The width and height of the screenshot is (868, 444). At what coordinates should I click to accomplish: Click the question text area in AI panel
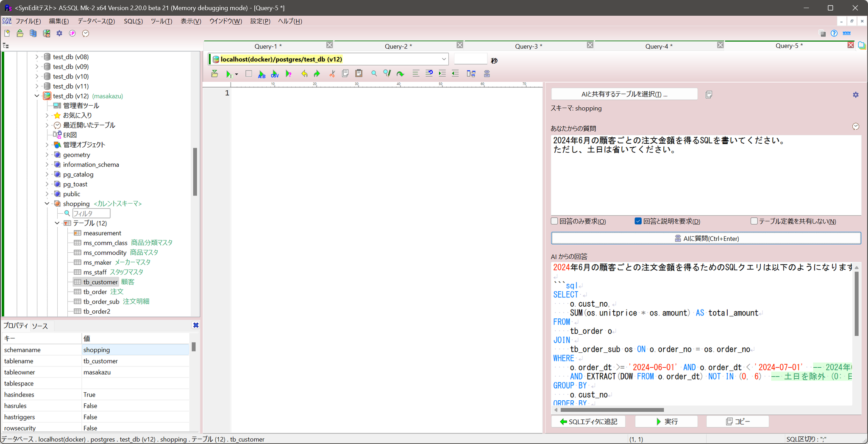706,175
